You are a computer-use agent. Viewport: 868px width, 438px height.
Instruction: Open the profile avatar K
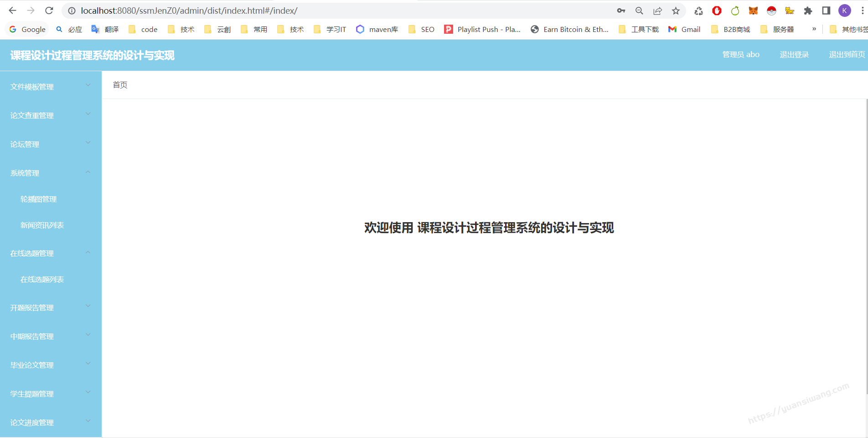click(844, 10)
